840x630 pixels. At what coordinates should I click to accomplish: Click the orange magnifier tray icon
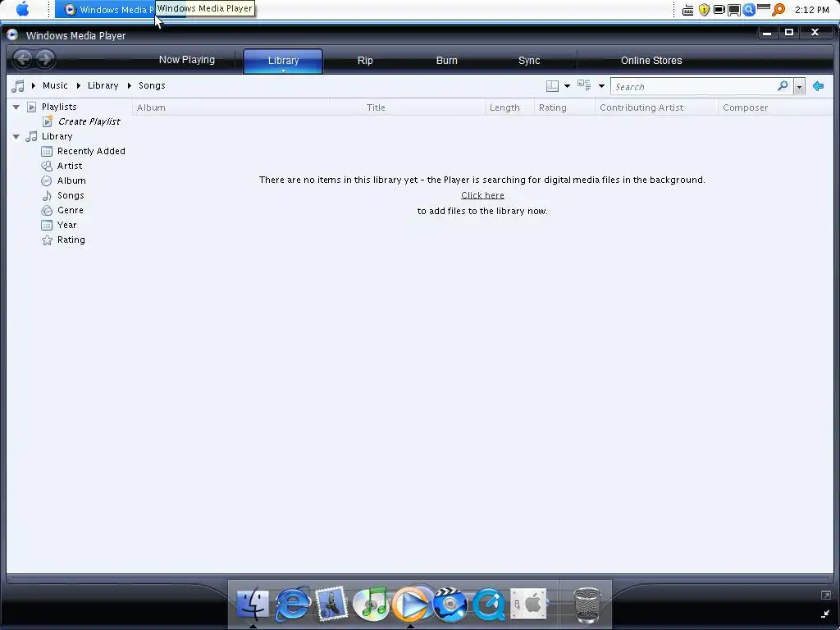[x=779, y=9]
